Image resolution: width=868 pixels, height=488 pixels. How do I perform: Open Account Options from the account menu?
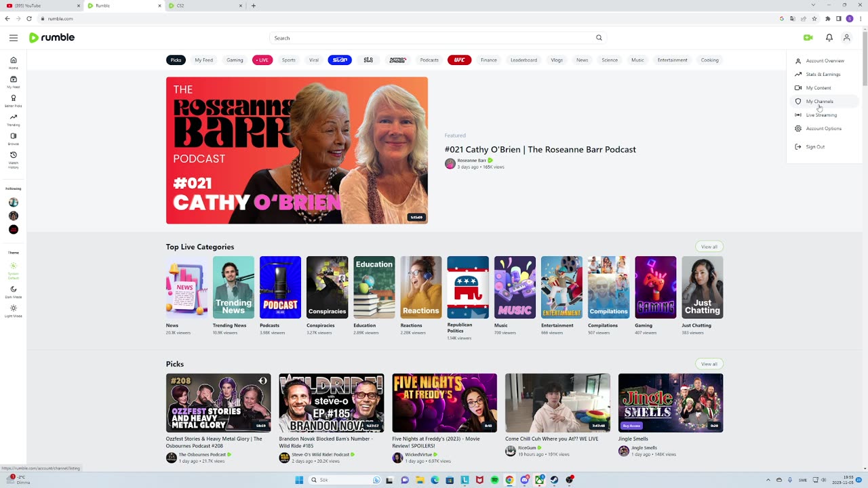[x=825, y=129]
